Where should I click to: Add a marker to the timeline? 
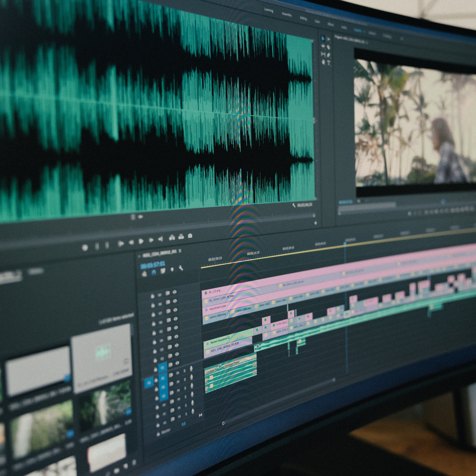(x=172, y=270)
